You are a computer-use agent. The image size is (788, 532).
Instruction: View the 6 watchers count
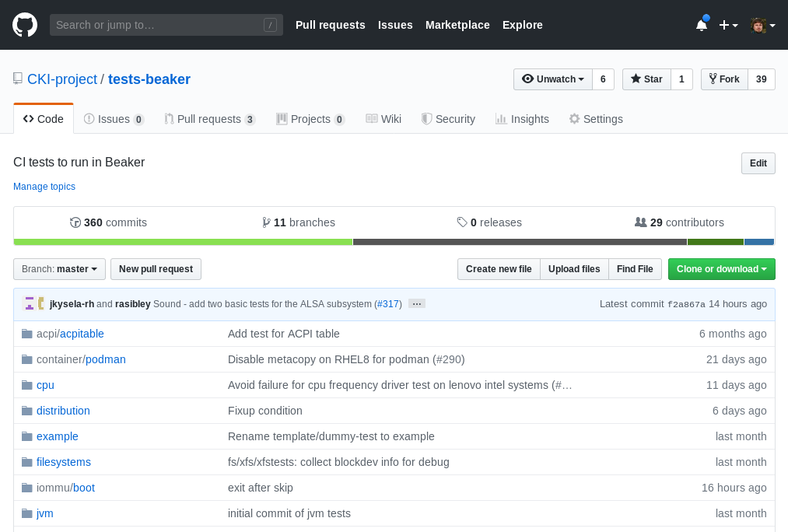tap(603, 79)
